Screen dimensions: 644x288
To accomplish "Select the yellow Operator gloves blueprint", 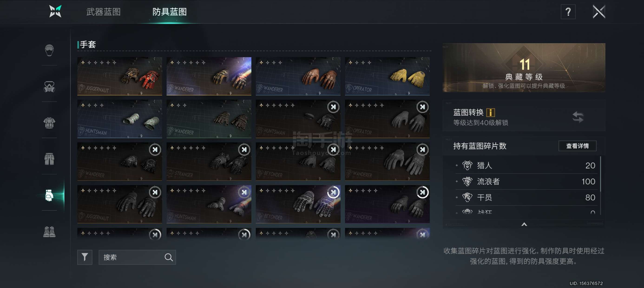I will click(387, 76).
